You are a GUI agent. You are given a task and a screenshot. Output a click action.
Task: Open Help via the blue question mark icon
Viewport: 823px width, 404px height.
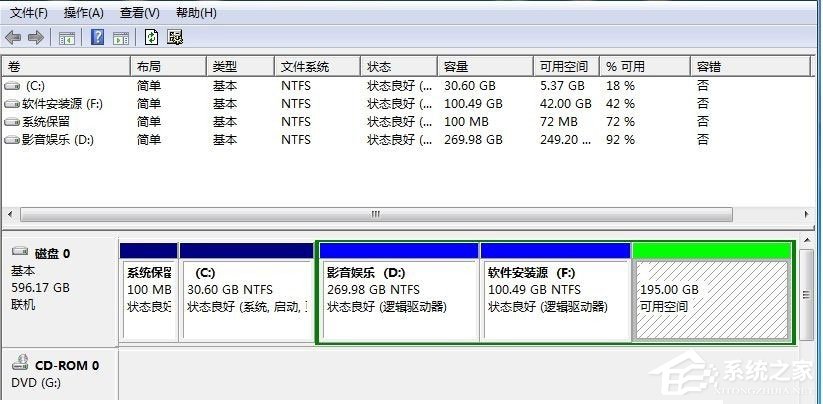pyautogui.click(x=97, y=38)
